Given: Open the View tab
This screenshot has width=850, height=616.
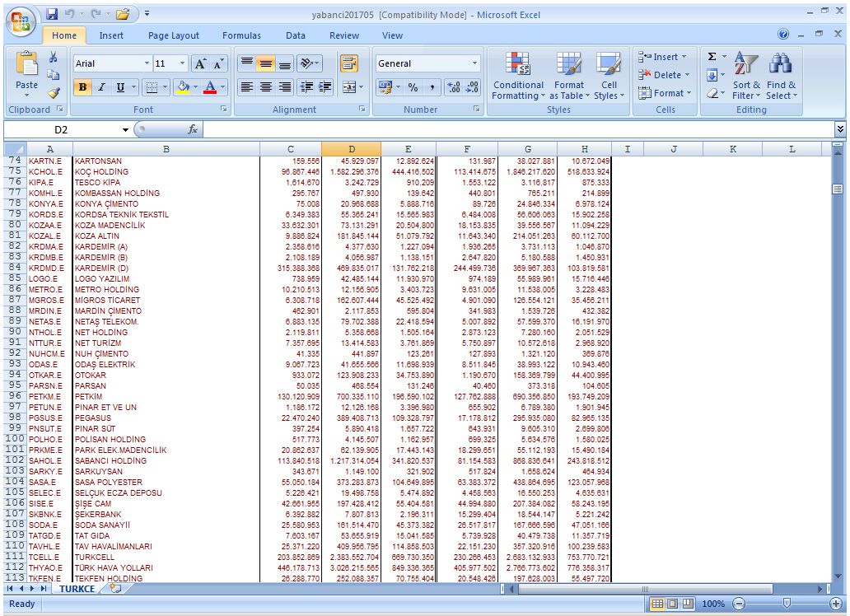Looking at the screenshot, I should (x=392, y=35).
